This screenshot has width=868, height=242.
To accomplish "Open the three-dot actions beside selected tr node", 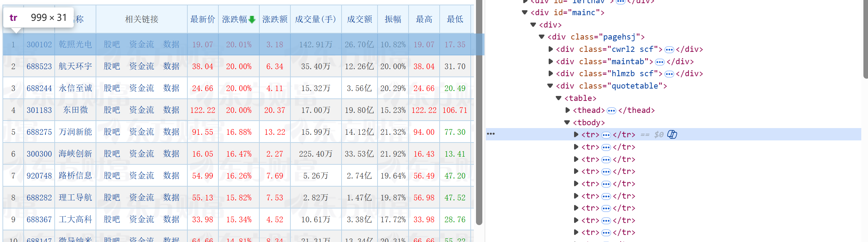I will 491,134.
